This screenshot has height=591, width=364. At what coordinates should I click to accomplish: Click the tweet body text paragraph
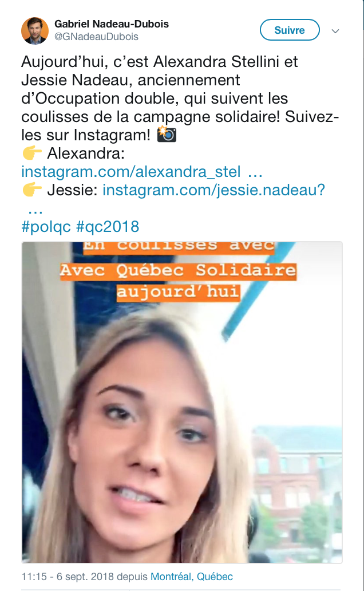180,98
